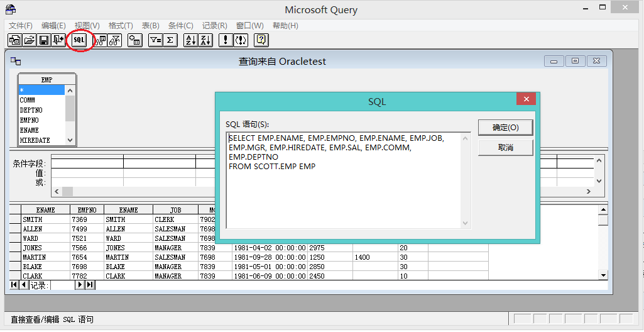This screenshot has height=332, width=644.
Task: Click the Criteria Equals filter icon
Action: pos(156,40)
